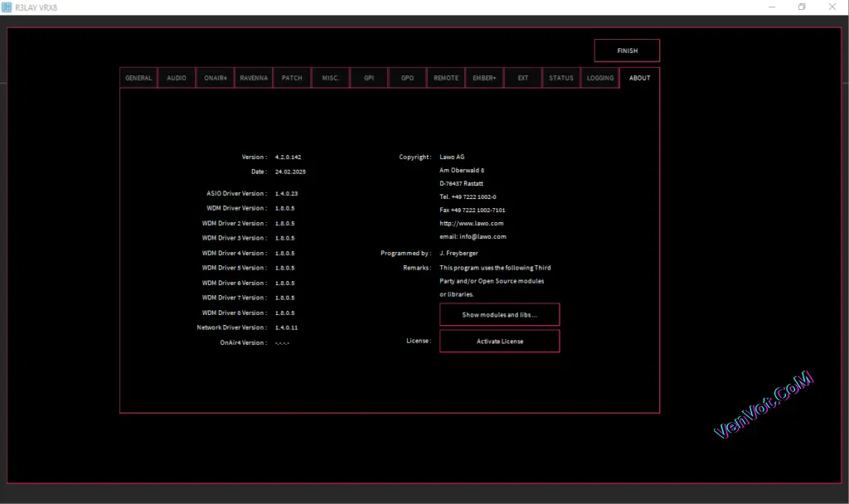Click ASIO Driver Version value 1.4.0.23
849x504 pixels.
(x=286, y=193)
